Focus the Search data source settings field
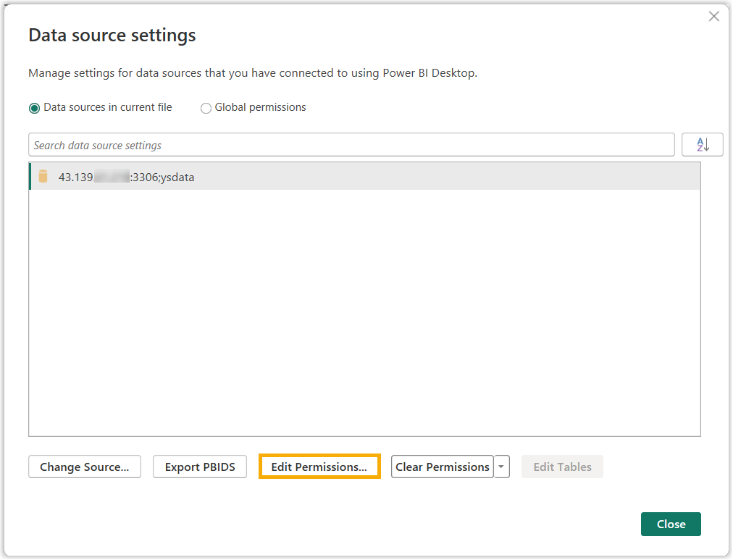Image resolution: width=733 pixels, height=560 pixels. coord(351,145)
